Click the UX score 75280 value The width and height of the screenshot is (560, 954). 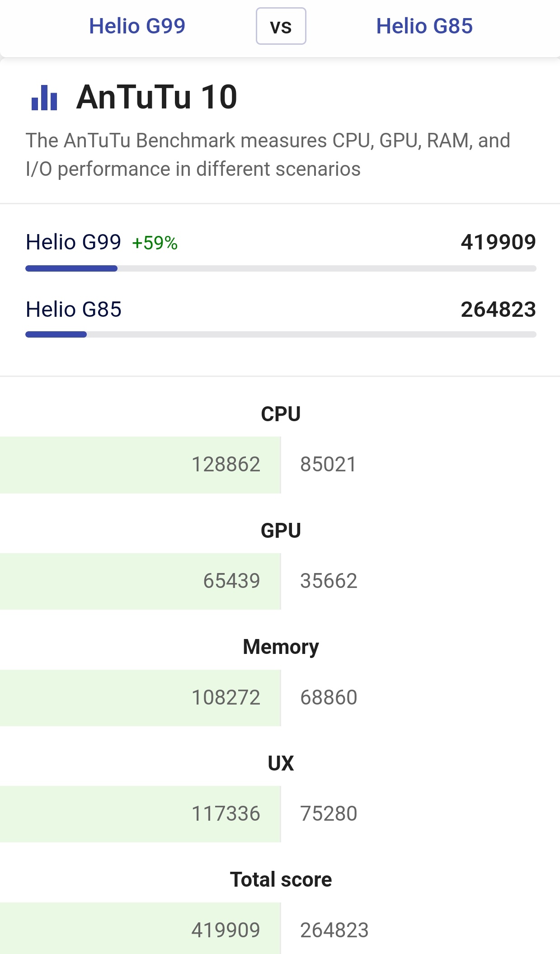click(329, 814)
